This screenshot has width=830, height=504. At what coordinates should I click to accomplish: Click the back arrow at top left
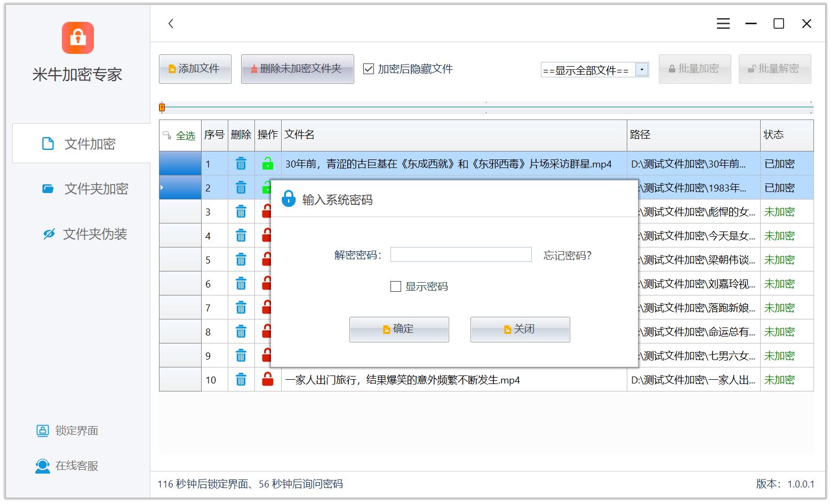[x=171, y=23]
